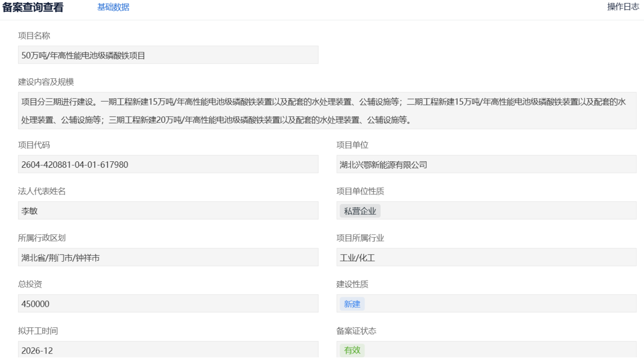
Task: Click the 总投资 field with value 450000
Action: (168, 304)
